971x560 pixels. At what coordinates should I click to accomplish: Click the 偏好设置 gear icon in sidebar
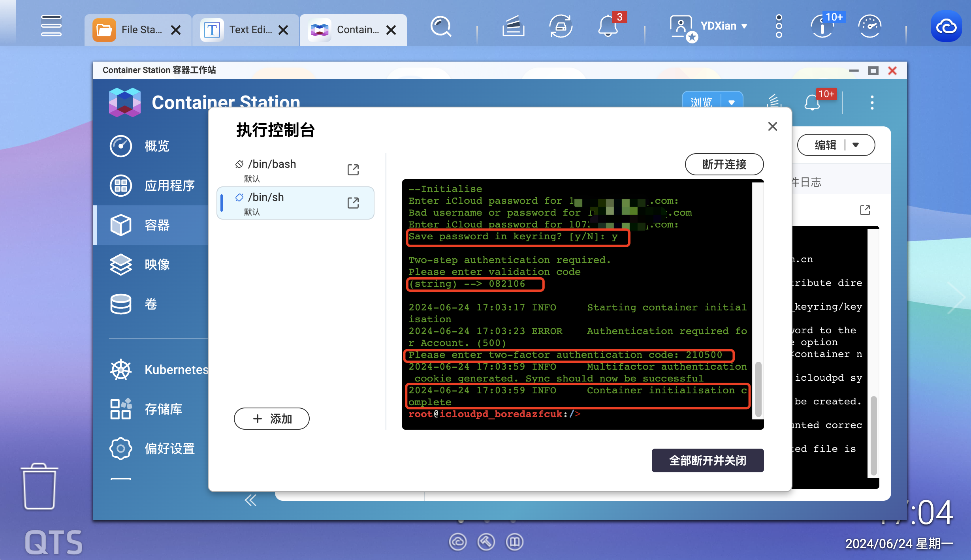click(x=120, y=449)
